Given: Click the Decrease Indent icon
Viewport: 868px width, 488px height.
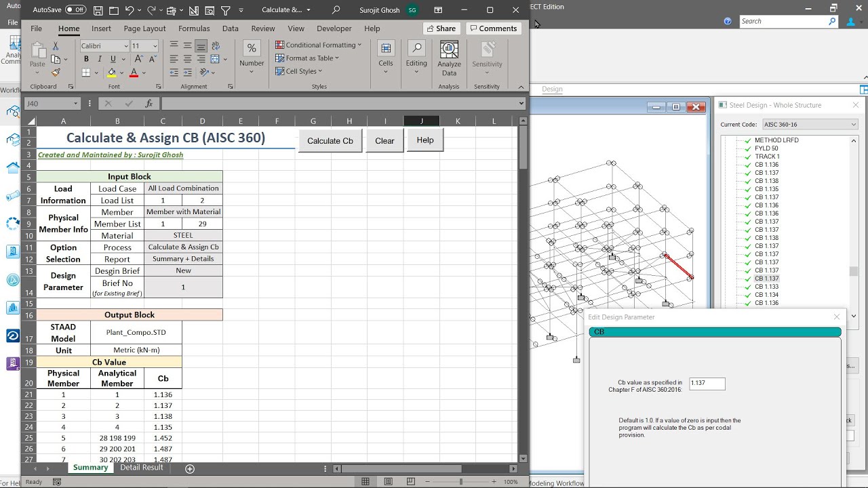Looking at the screenshot, I should (174, 73).
